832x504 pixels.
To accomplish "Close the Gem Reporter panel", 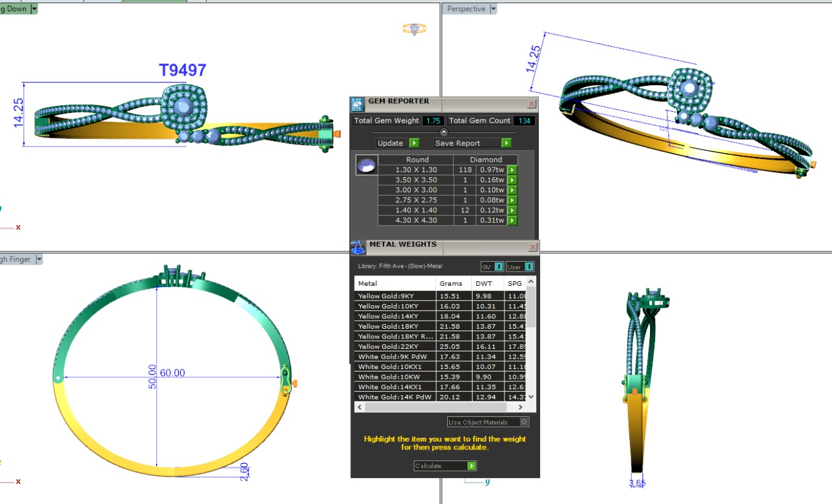I will pyautogui.click(x=532, y=104).
